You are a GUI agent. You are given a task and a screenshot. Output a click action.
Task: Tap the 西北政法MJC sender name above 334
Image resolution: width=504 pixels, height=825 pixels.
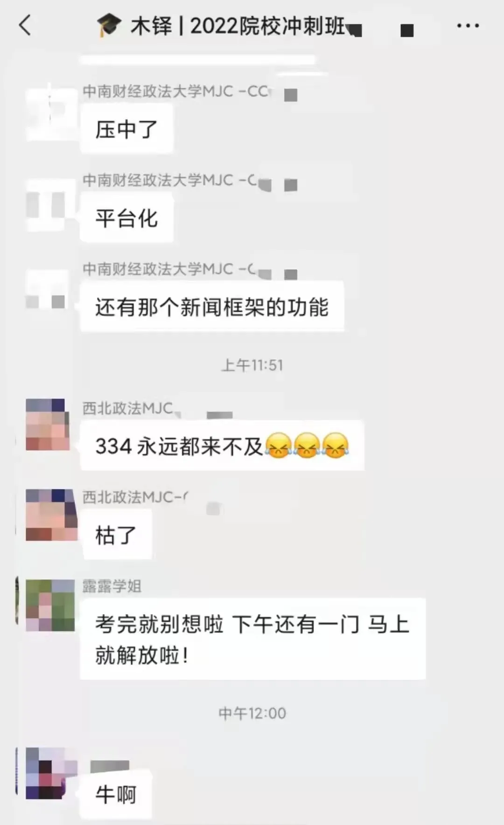[128, 408]
